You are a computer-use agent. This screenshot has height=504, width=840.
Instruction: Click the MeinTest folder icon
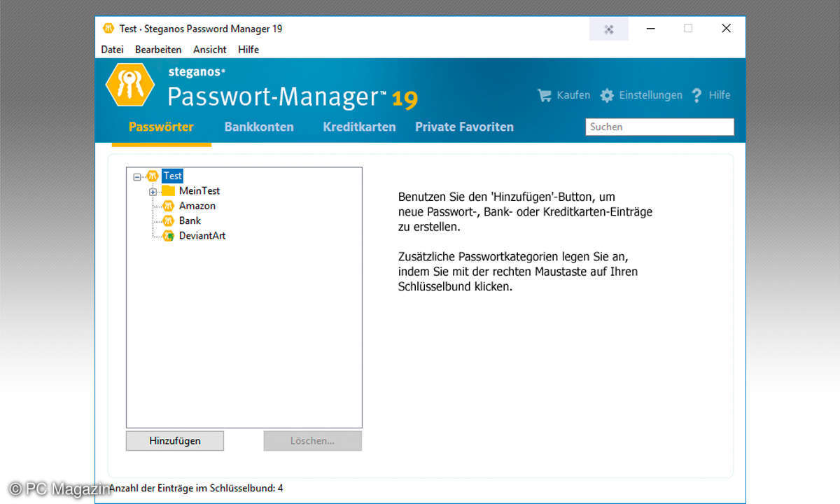click(x=168, y=190)
